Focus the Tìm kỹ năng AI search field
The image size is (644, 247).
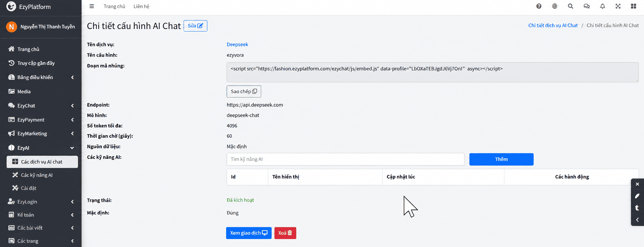click(x=345, y=159)
